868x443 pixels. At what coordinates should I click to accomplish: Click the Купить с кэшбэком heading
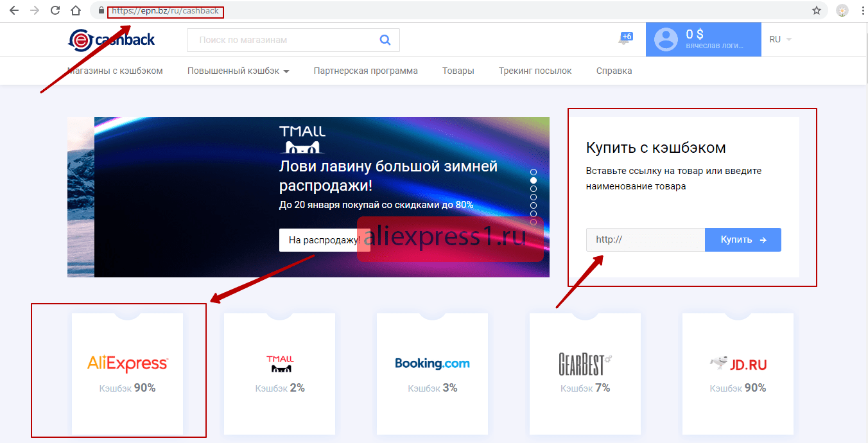pyautogui.click(x=656, y=148)
